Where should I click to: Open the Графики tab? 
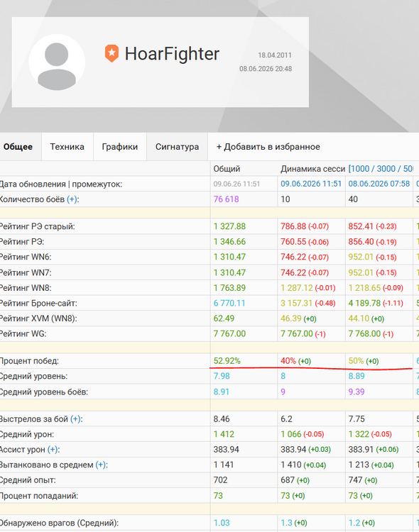click(x=119, y=147)
